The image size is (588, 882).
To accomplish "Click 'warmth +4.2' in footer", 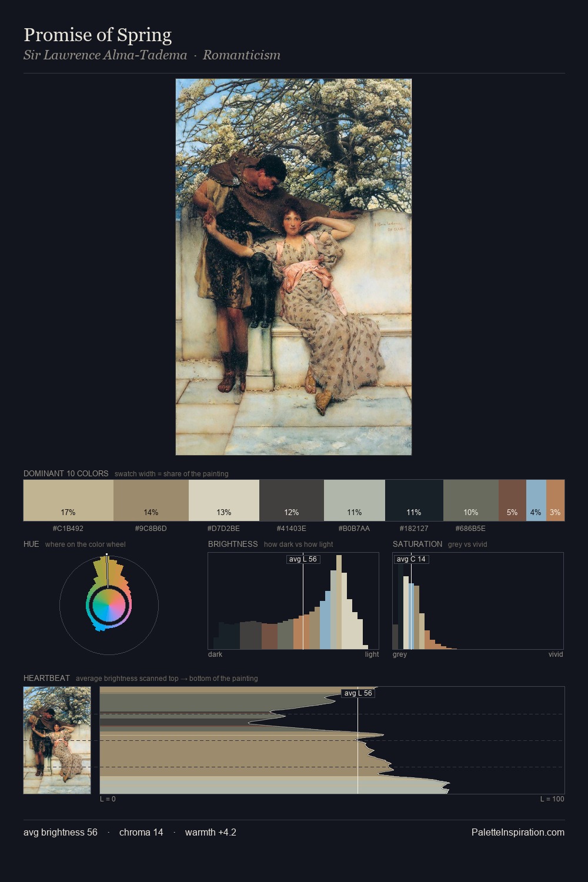I will 211,832.
